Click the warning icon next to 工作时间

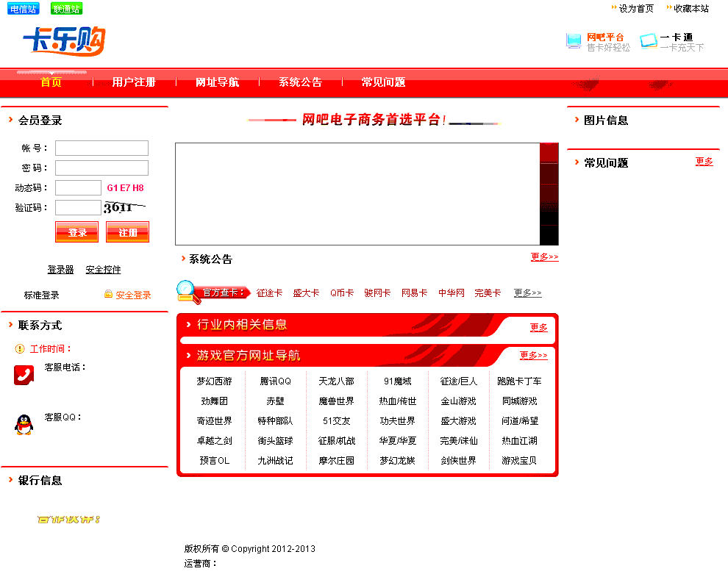(20, 348)
